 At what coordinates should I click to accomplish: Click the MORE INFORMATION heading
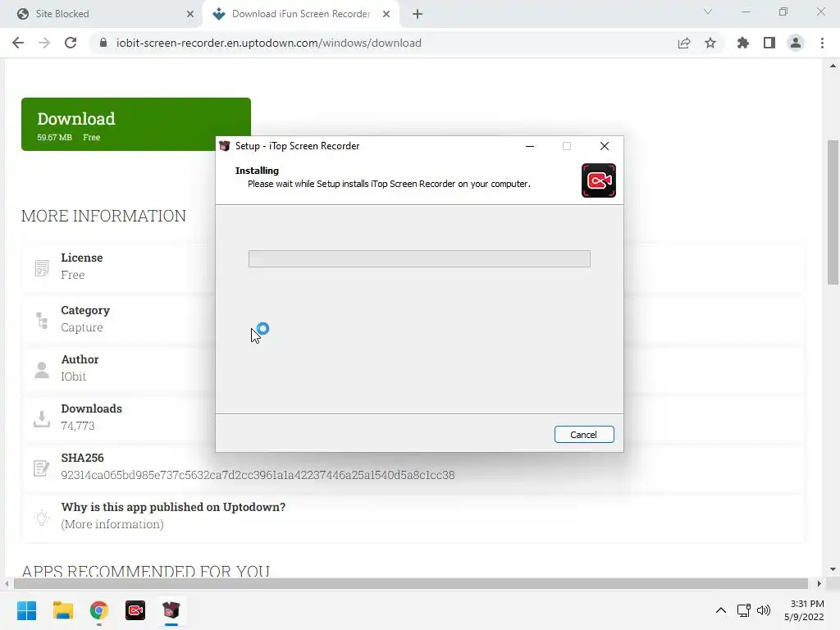point(103,216)
